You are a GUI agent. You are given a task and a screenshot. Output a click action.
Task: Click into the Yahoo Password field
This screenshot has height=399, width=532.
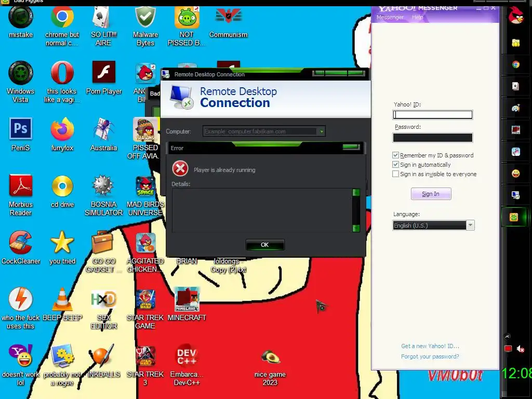(433, 137)
